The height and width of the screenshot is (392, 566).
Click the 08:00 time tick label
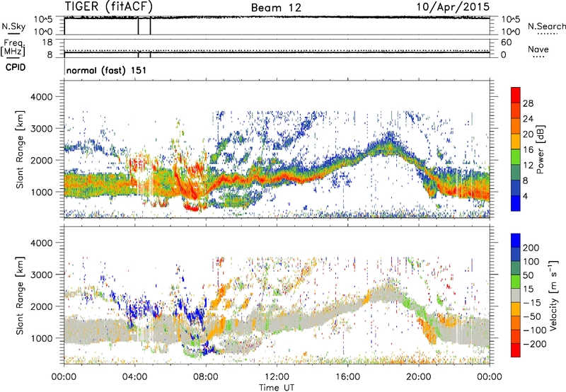[206, 377]
